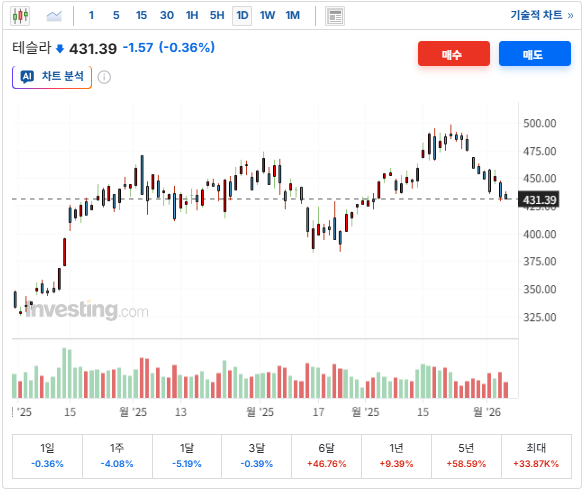The height and width of the screenshot is (491, 583).
Task: Click the blue 매도 sell button
Action: 535,54
